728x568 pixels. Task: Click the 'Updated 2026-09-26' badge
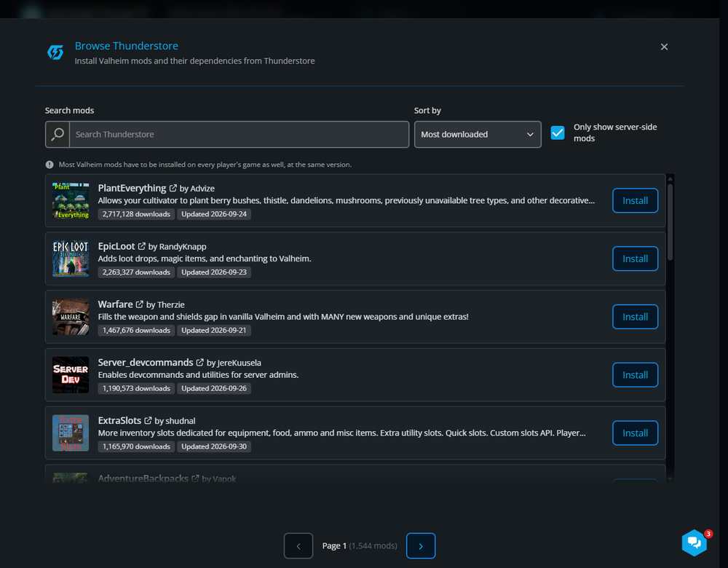point(214,388)
